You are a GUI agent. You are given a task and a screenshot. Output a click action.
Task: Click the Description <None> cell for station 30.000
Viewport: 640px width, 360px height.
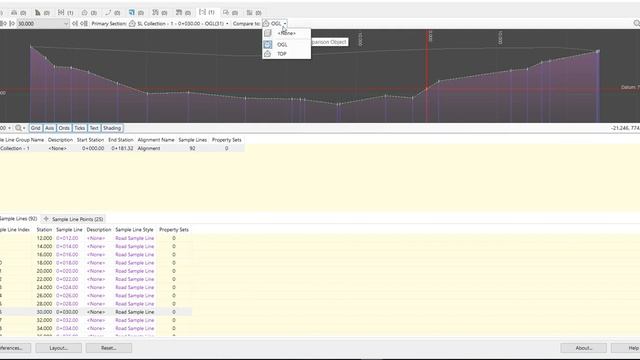click(x=96, y=312)
